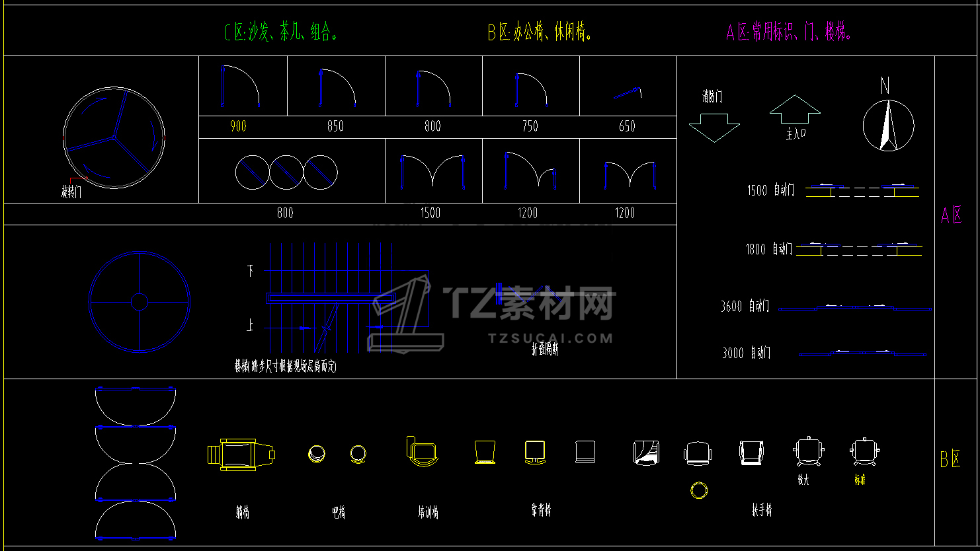Viewport: 980px width, 551px height.
Task: Select the 3600 自动门 automatic door symbol
Action: click(x=856, y=307)
